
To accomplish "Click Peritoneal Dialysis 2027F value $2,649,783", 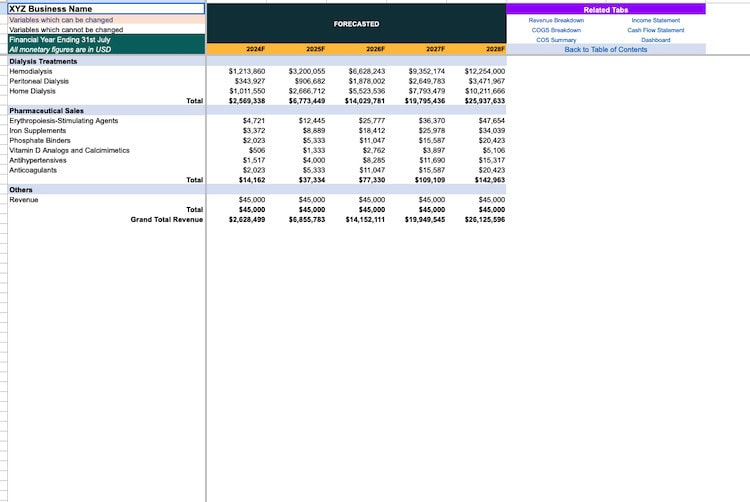I will [427, 81].
